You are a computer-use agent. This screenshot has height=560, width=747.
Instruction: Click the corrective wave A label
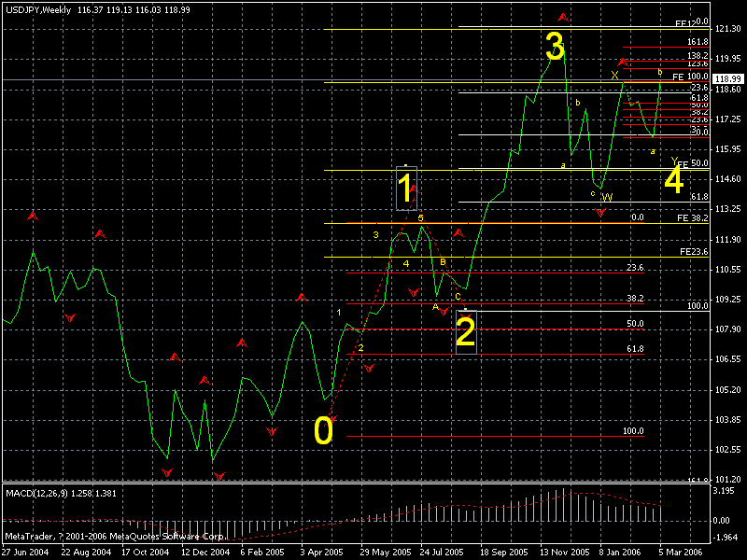coord(435,307)
